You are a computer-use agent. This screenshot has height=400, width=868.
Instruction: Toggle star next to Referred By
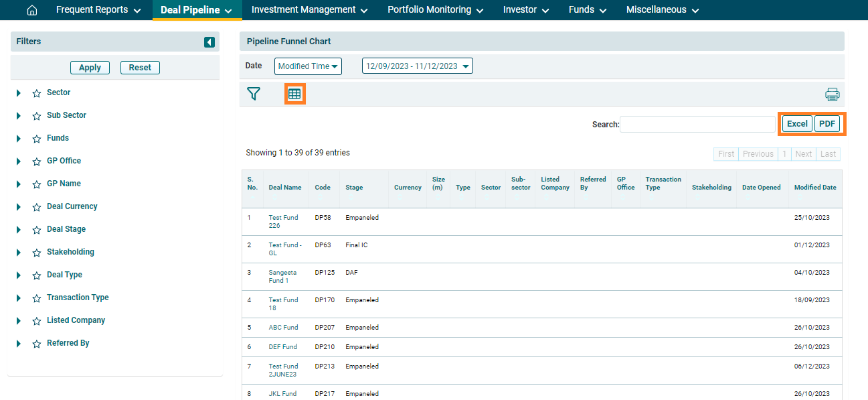37,344
